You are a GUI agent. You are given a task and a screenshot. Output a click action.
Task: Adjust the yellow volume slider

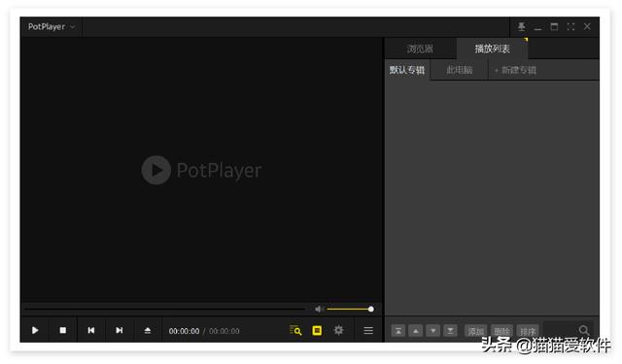350,309
